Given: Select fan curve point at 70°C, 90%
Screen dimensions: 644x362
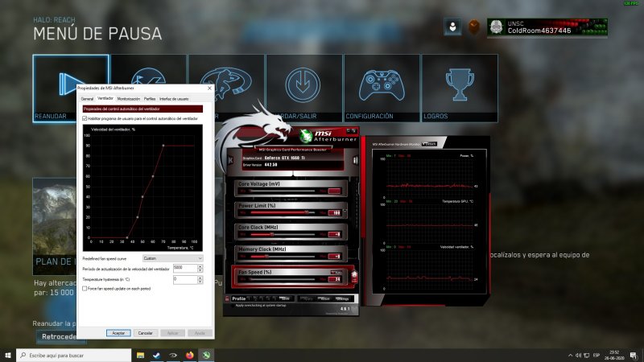Looking at the screenshot, I should click(x=163, y=146).
